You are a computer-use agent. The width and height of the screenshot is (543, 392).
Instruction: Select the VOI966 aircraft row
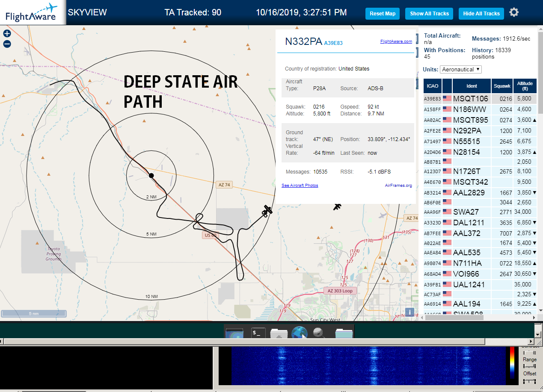479,274
